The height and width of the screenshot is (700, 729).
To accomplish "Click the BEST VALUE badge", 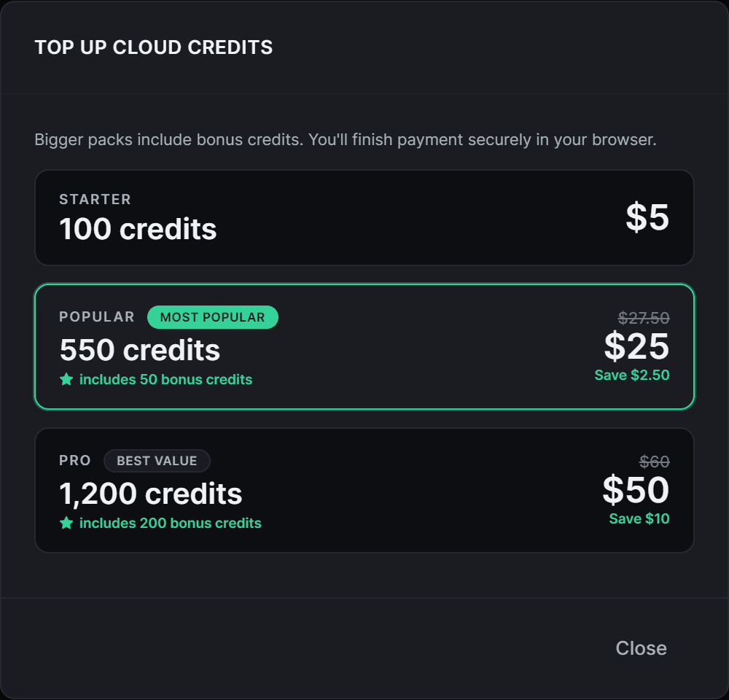I will tap(157, 461).
